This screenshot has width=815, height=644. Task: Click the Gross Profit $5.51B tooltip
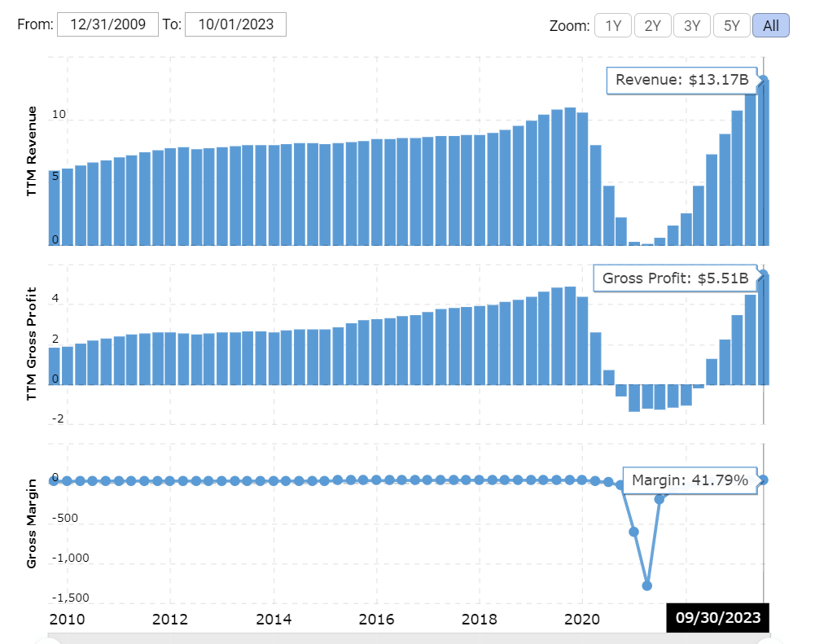pyautogui.click(x=674, y=278)
